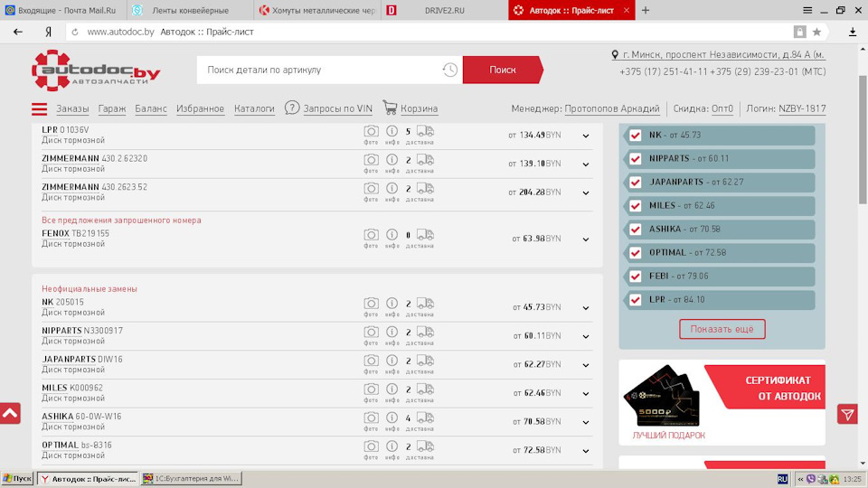
Task: Uncheck the LPR brand filter
Action: tap(636, 300)
